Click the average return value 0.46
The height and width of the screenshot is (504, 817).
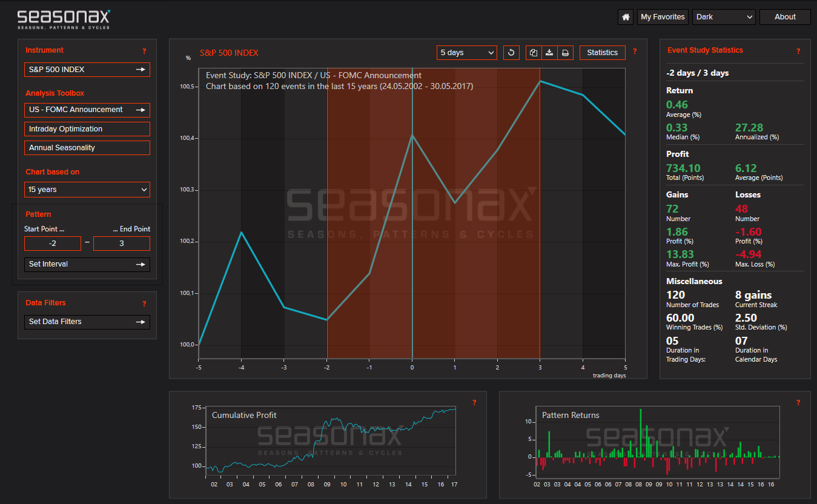677,105
